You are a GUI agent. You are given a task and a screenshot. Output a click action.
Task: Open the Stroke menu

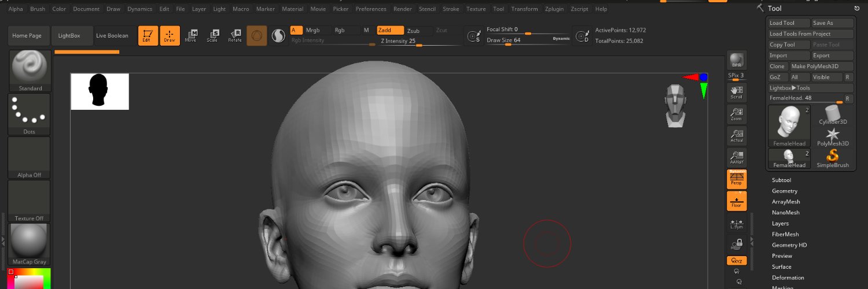pos(451,9)
